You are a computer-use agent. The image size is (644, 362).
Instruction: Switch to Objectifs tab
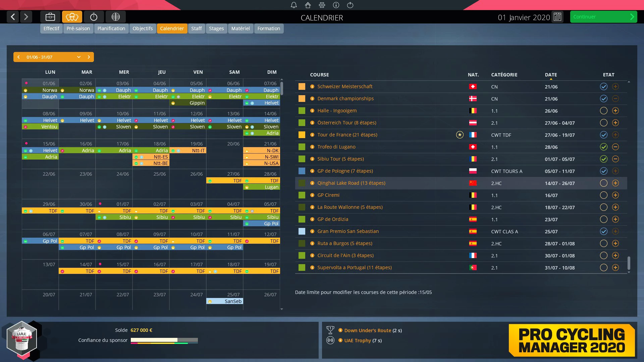[143, 28]
